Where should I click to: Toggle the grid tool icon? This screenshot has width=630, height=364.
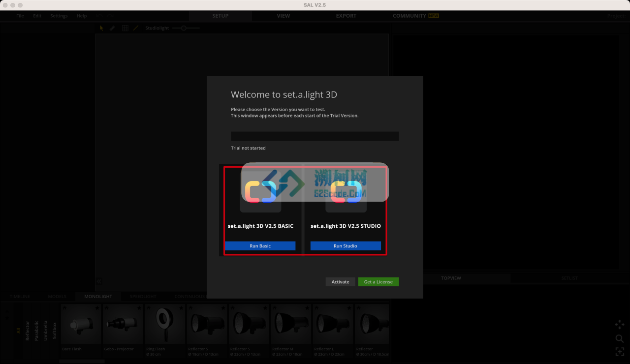125,28
